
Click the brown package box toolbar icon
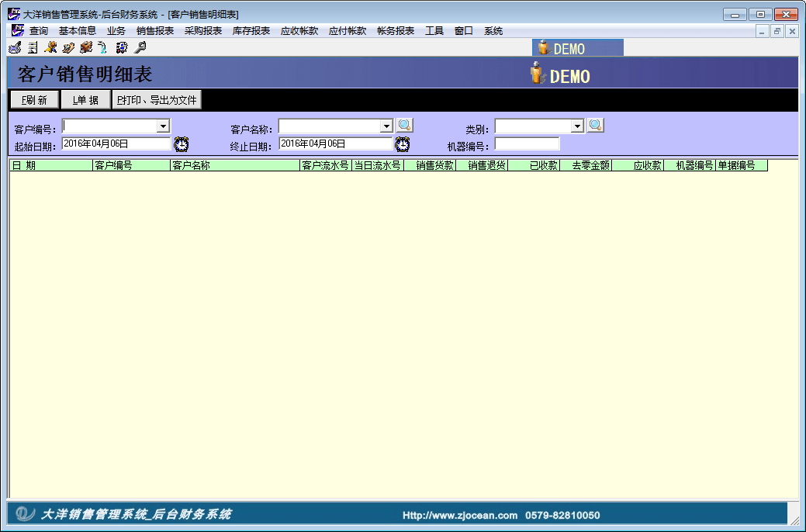click(x=85, y=47)
